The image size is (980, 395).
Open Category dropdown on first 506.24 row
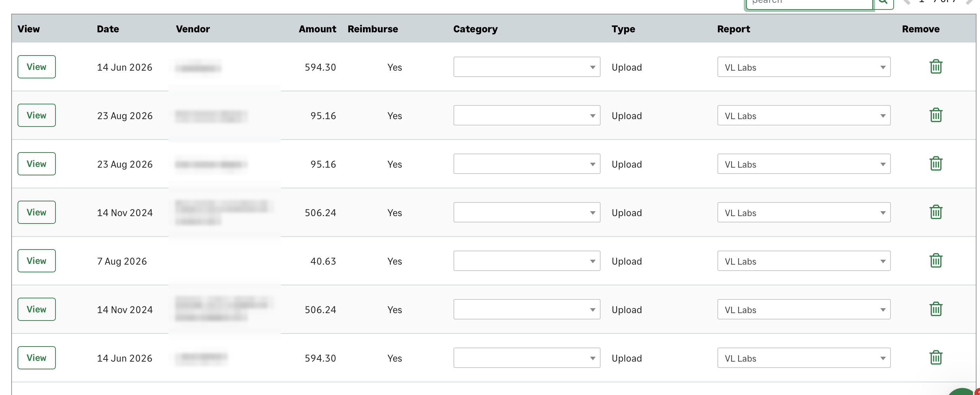527,213
